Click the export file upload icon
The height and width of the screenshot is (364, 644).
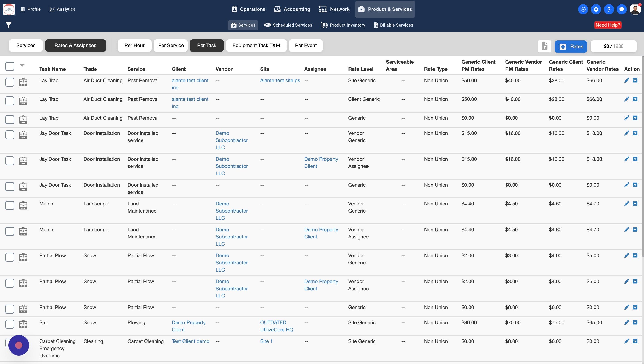(x=545, y=46)
